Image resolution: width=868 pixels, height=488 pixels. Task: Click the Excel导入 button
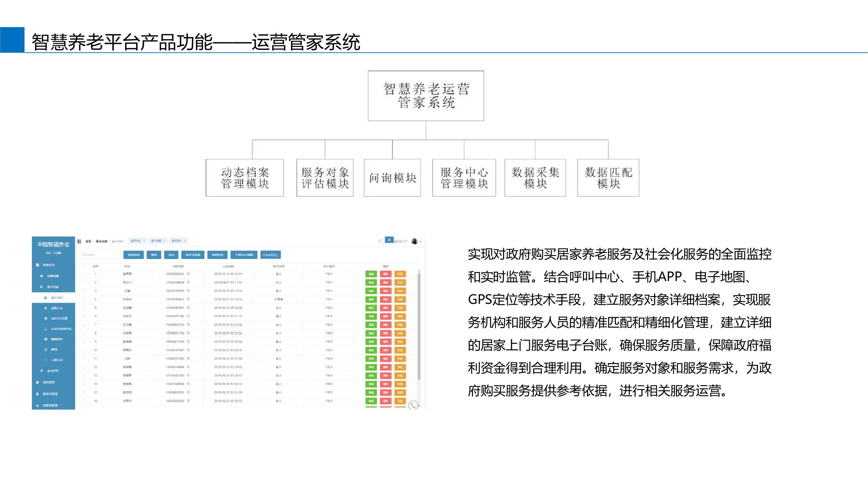270,255
